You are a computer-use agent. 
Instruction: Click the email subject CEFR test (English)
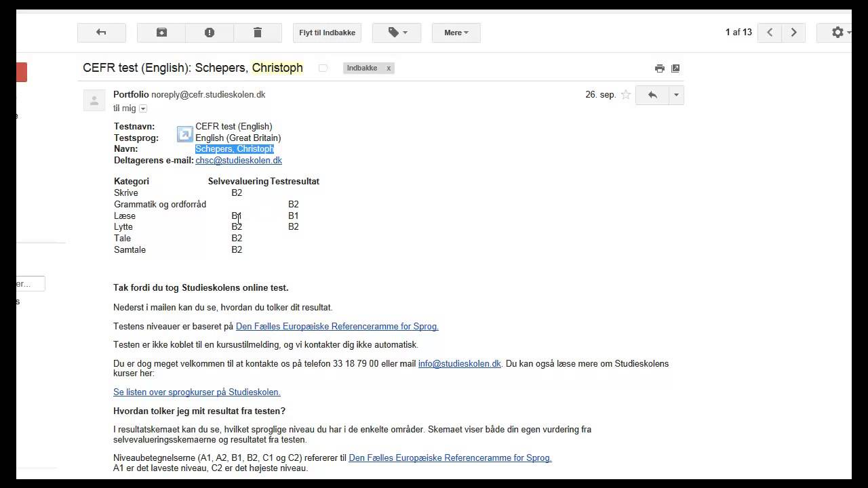tap(193, 68)
